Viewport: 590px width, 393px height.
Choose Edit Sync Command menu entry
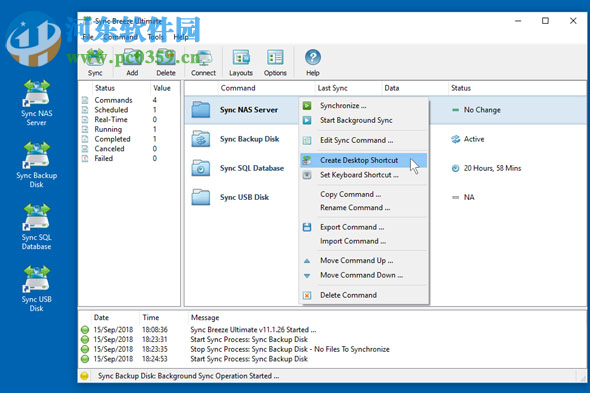coord(364,140)
